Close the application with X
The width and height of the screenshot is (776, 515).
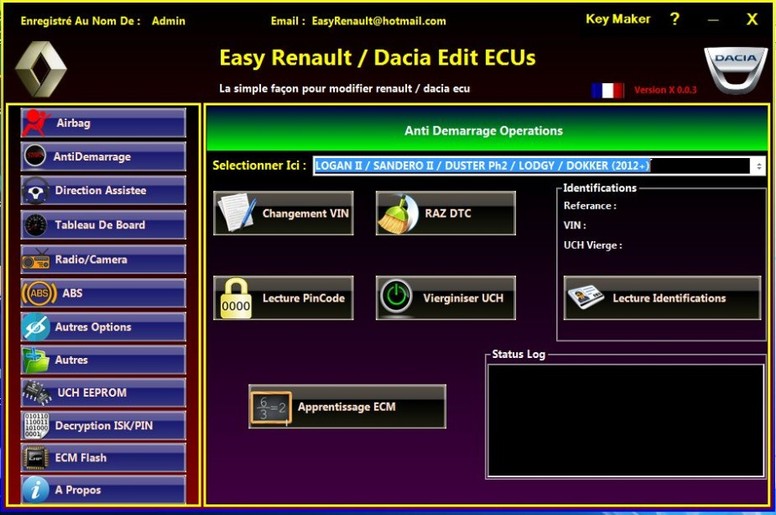coord(752,19)
